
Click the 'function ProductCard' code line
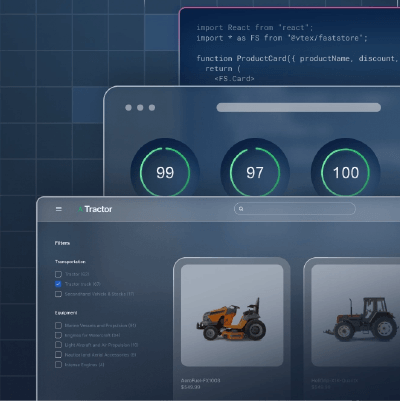297,58
